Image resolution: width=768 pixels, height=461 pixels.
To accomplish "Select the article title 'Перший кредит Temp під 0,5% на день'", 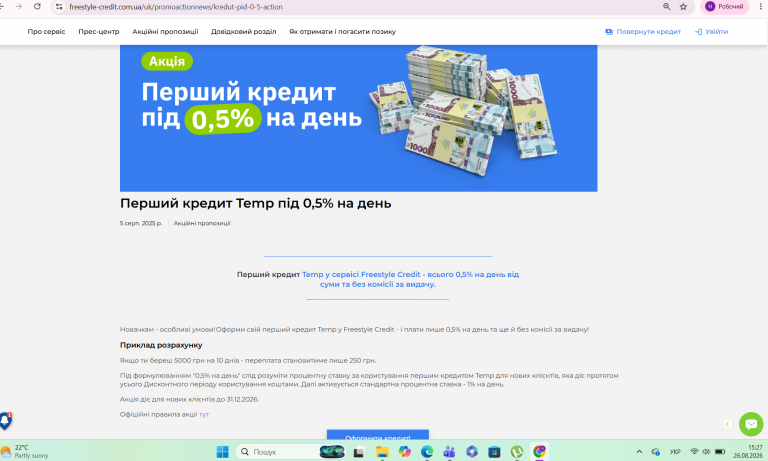I will click(x=256, y=203).
